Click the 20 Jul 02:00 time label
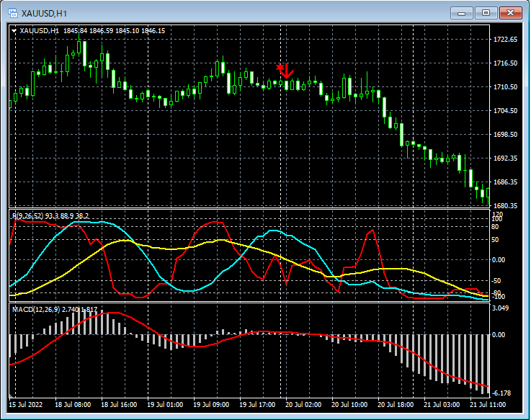 click(x=303, y=405)
